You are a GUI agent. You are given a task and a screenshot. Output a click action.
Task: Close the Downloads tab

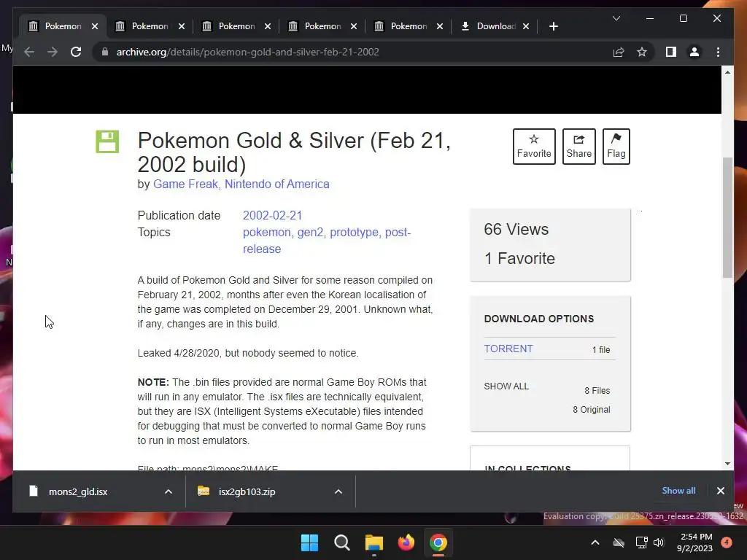526,26
